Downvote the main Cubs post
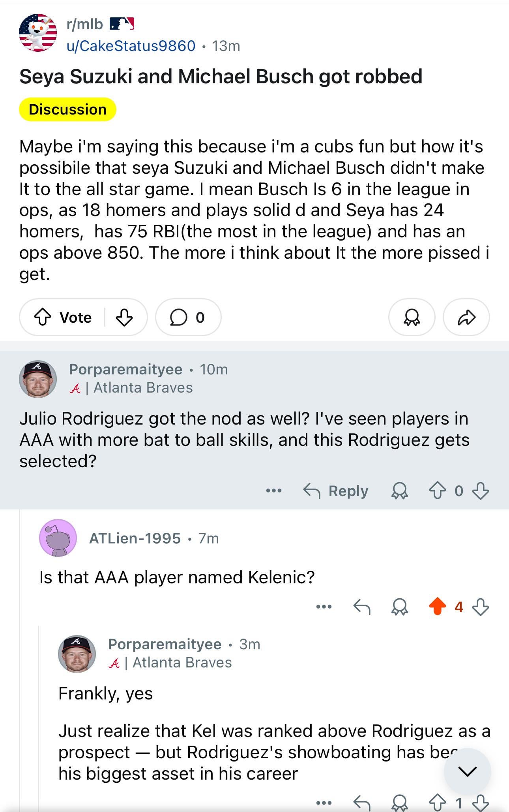509x812 pixels. 124,317
